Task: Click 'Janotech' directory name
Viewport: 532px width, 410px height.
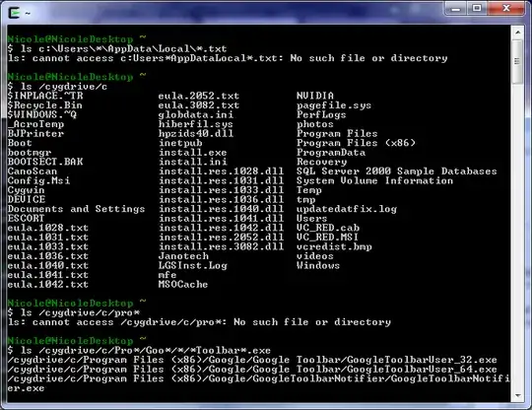Action: [x=183, y=256]
